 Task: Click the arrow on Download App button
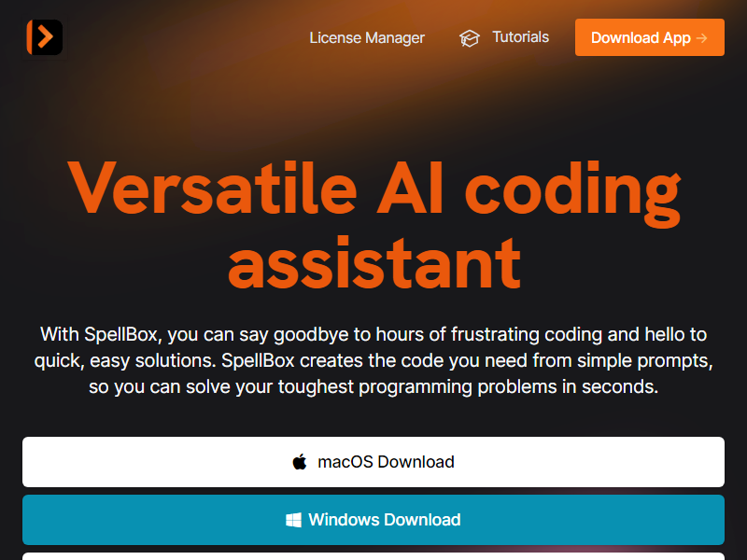pos(702,38)
